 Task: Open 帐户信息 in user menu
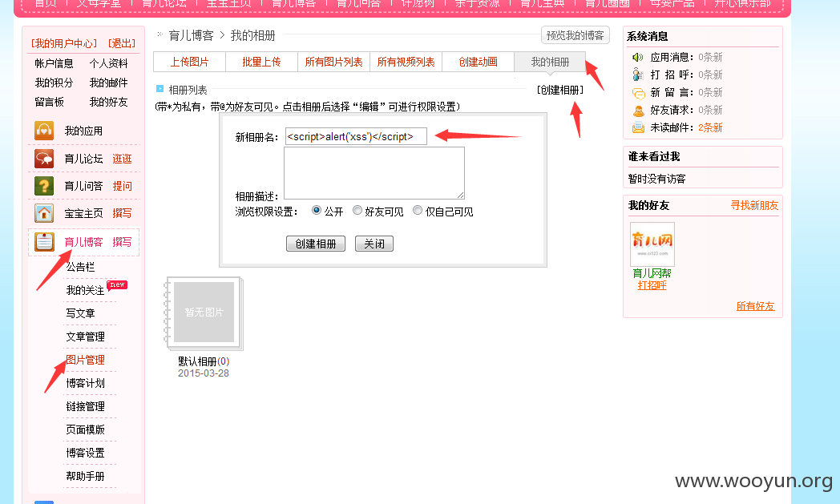55,63
